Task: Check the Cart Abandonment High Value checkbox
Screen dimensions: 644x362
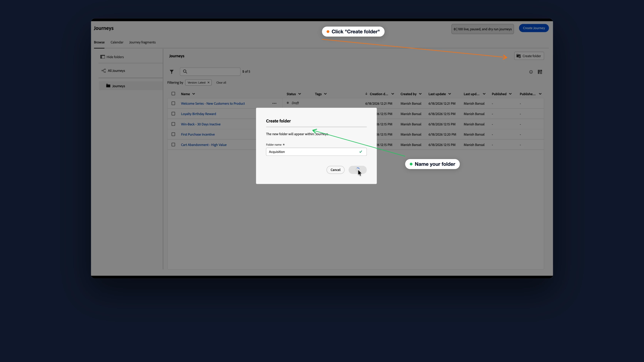Action: [173, 145]
